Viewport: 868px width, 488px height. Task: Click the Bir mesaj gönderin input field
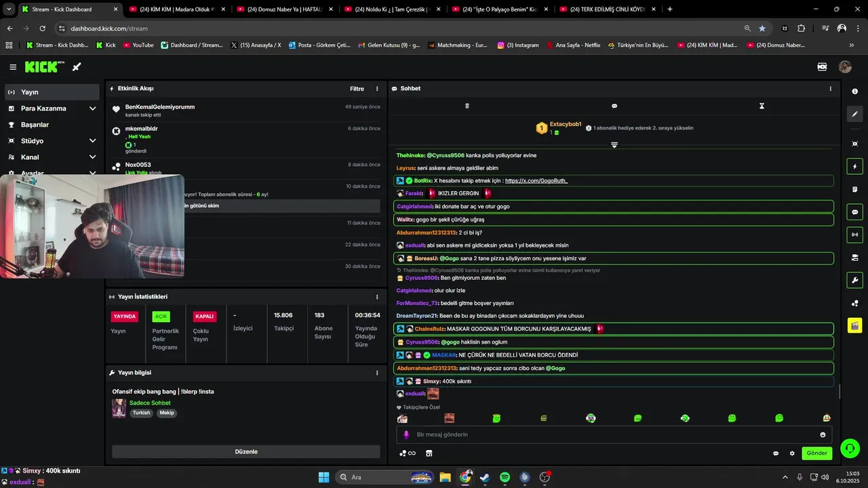click(x=614, y=434)
